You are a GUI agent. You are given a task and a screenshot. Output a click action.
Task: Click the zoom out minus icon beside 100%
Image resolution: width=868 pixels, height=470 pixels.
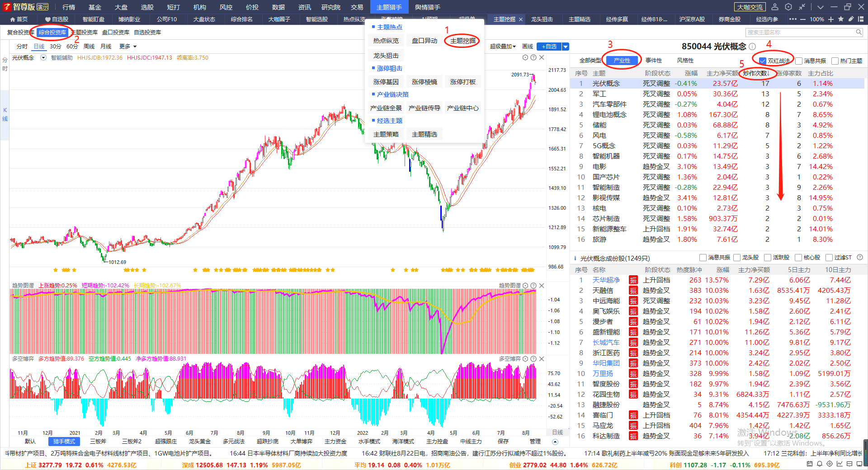click(803, 19)
